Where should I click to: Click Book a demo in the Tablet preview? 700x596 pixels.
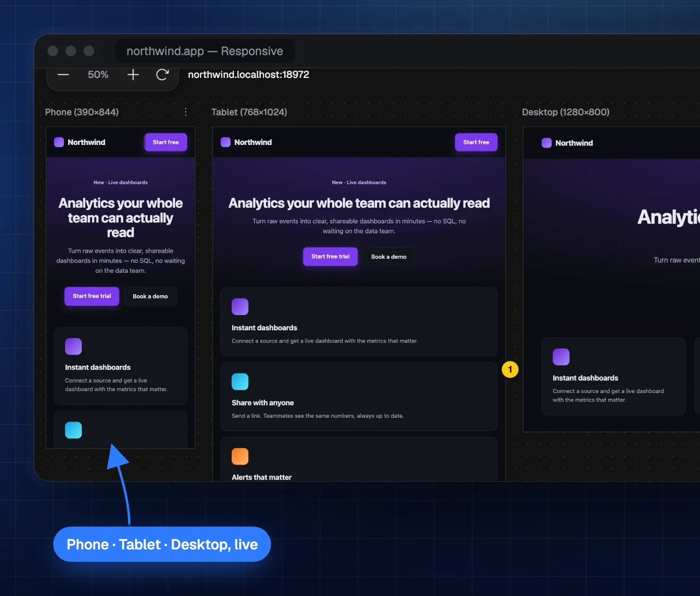click(389, 257)
